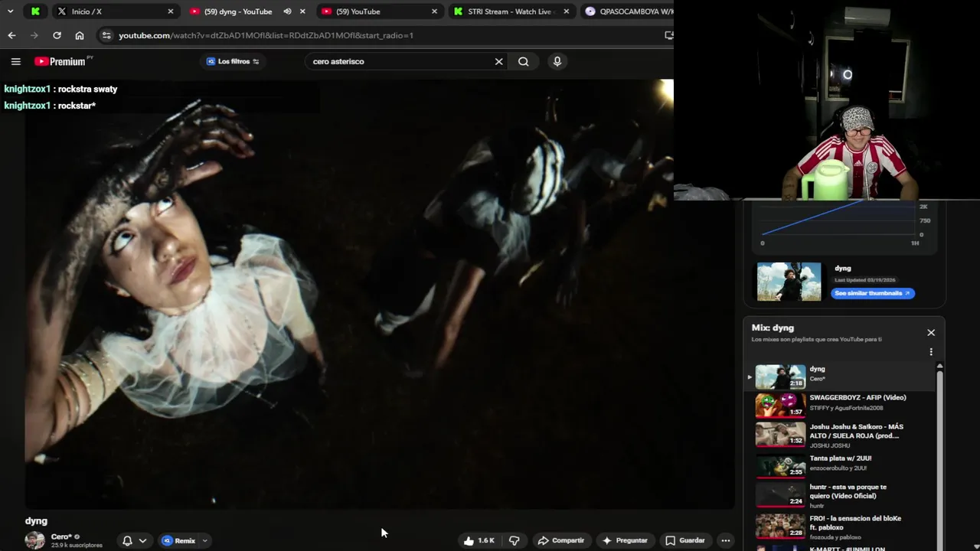This screenshot has width=980, height=551.
Task: Focus the YouTube search field
Action: point(398,61)
